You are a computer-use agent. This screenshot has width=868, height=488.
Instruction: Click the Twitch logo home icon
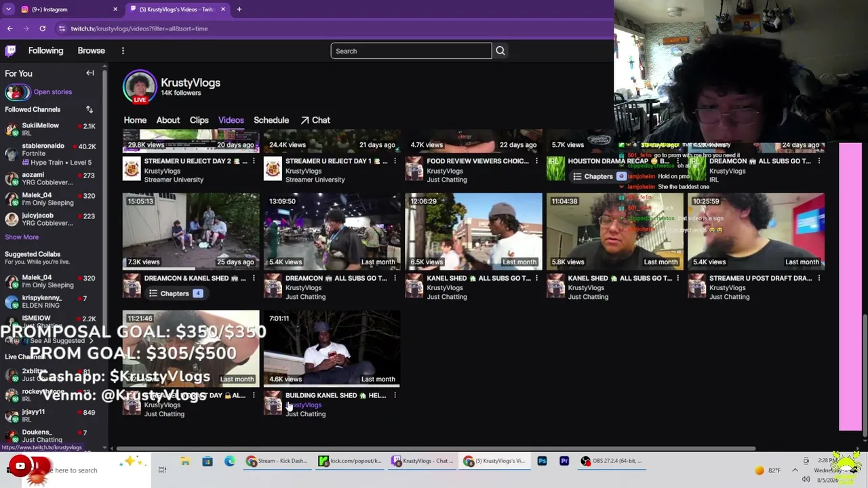(x=11, y=51)
